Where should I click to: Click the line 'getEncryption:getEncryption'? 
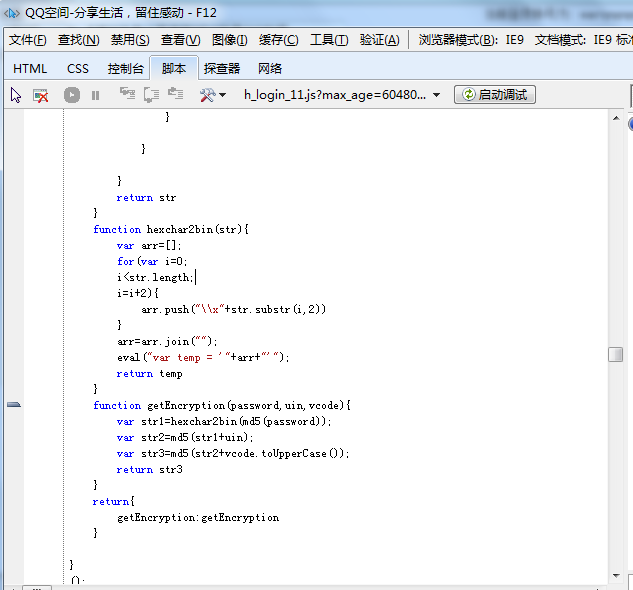point(198,518)
